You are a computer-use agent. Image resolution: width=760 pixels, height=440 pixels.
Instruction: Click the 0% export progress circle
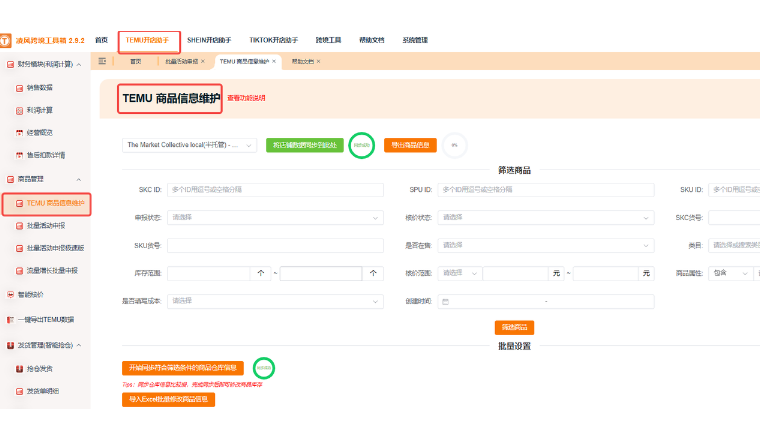tap(455, 145)
